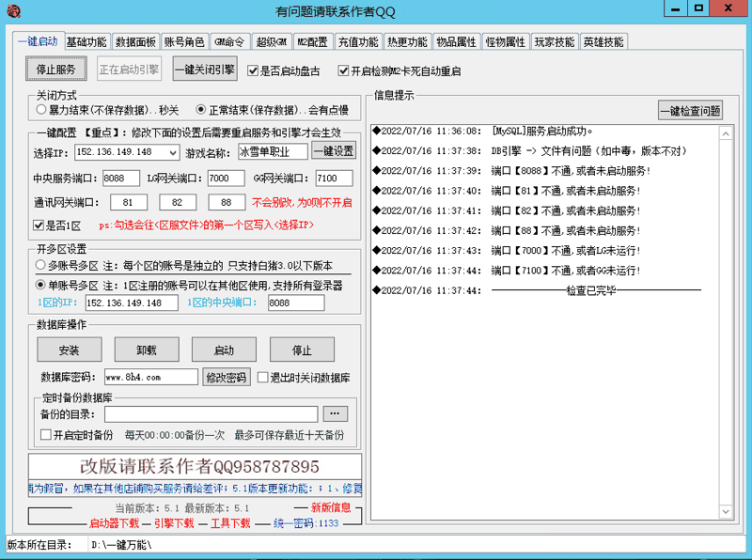Image resolution: width=752 pixels, height=560 pixels.
Task: Check 退出时关闭数据库 option
Action: pos(260,378)
